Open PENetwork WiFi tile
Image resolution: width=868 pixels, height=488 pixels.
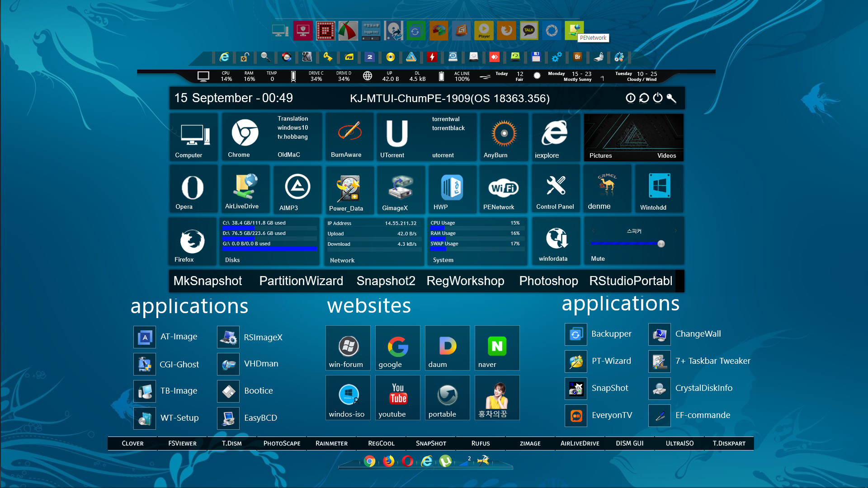point(504,189)
